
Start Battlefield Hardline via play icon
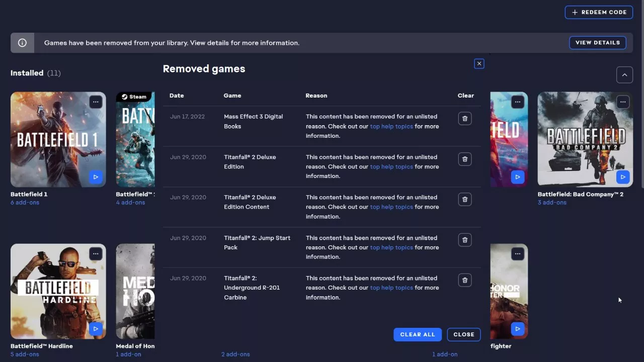pos(96,328)
